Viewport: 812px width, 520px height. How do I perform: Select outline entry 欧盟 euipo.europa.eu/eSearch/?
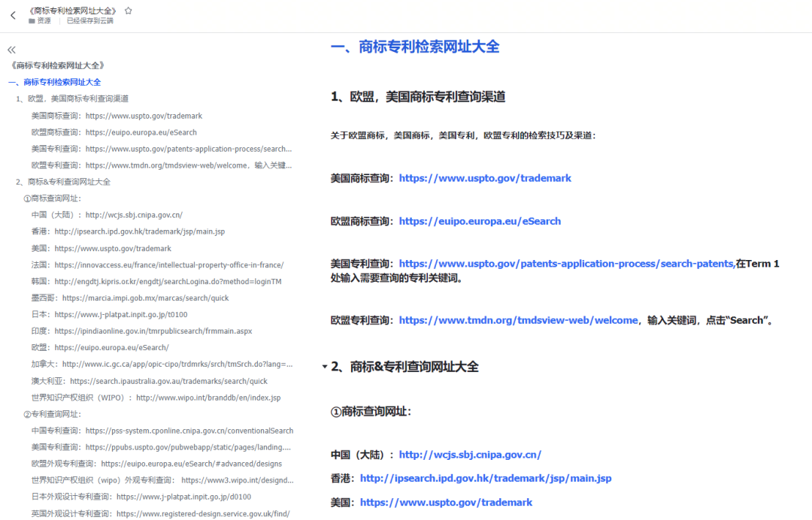point(100,348)
